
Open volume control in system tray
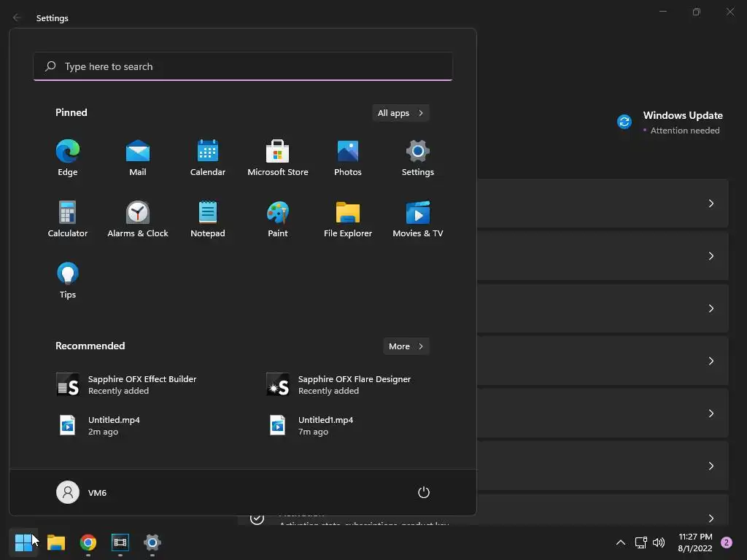[659, 542]
